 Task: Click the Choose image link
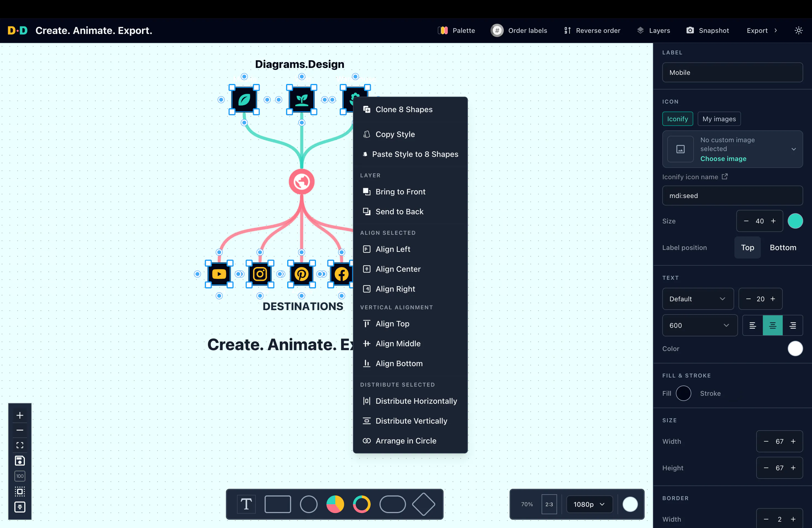723,159
